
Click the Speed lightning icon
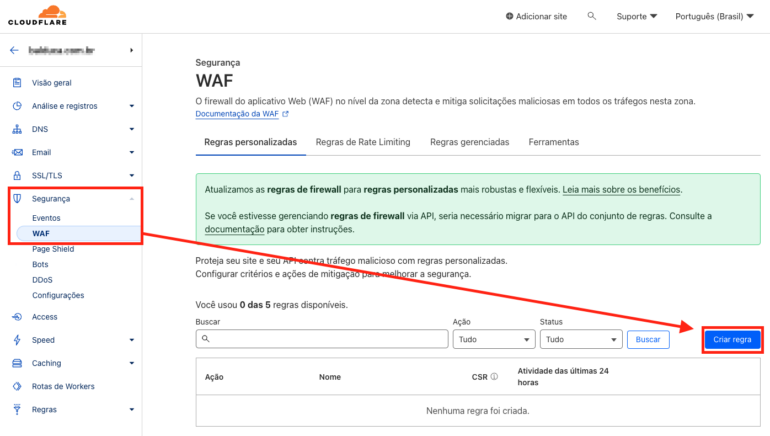(x=17, y=340)
